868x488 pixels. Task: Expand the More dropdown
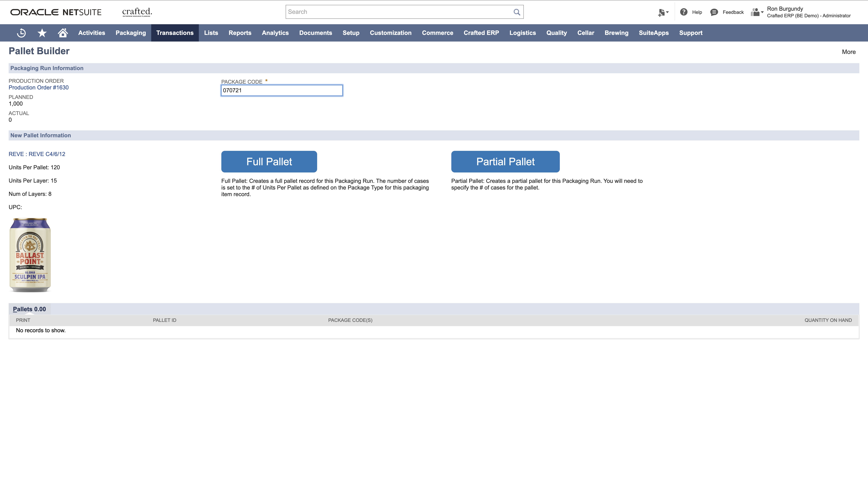849,52
